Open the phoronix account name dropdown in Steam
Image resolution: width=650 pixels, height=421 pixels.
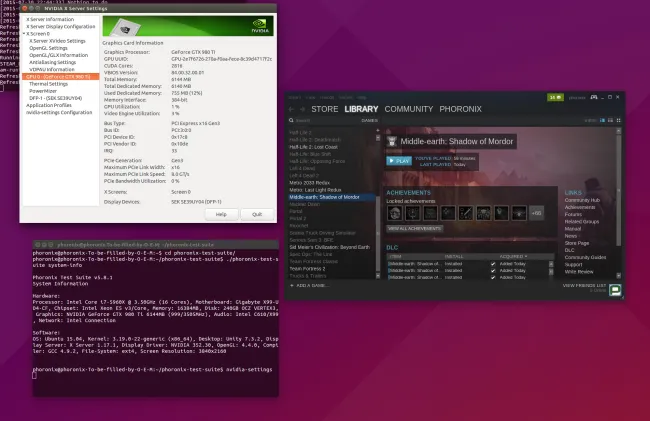(x=577, y=97)
